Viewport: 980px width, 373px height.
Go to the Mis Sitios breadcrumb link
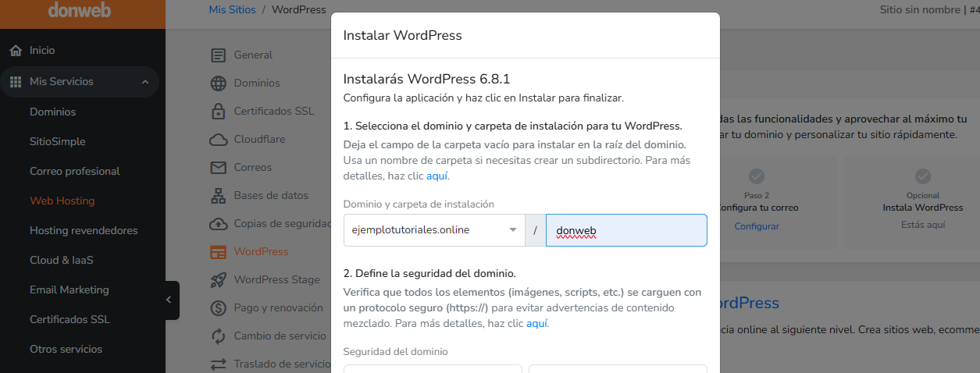point(232,10)
